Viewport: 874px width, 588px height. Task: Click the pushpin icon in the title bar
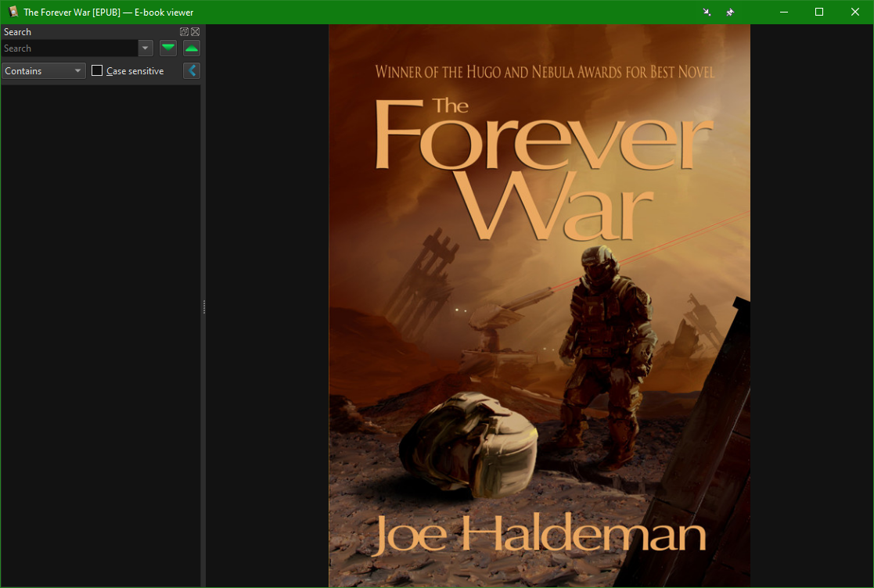[x=729, y=13]
